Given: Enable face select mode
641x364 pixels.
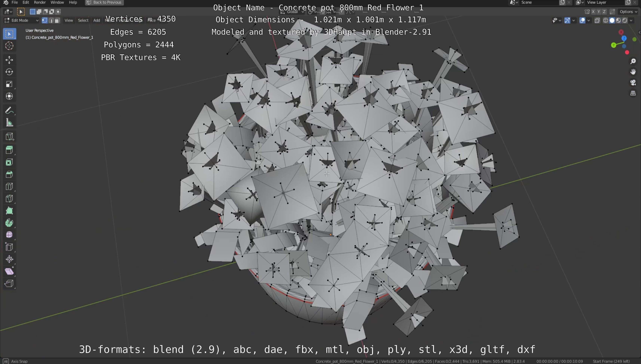Looking at the screenshot, I should point(57,21).
